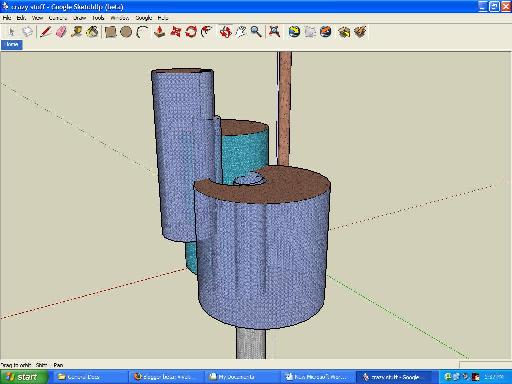Click the Share Model 3D Warehouse icon

tap(360, 32)
